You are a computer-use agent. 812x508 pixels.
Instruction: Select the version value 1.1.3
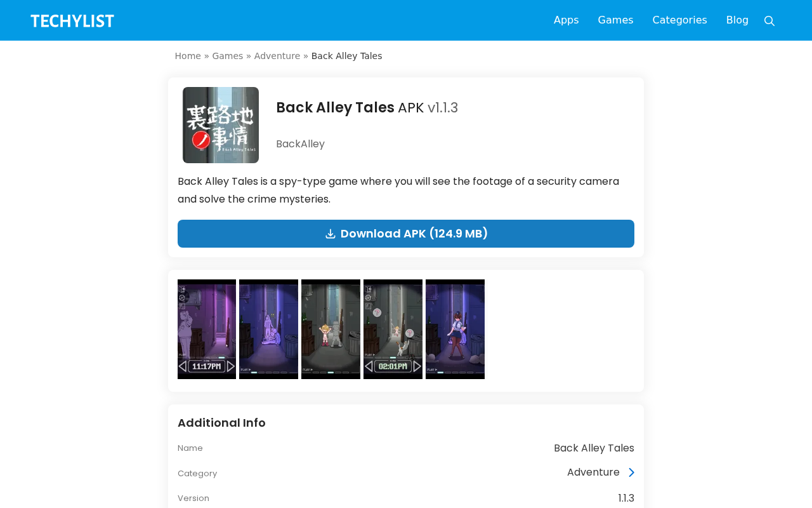(x=626, y=498)
